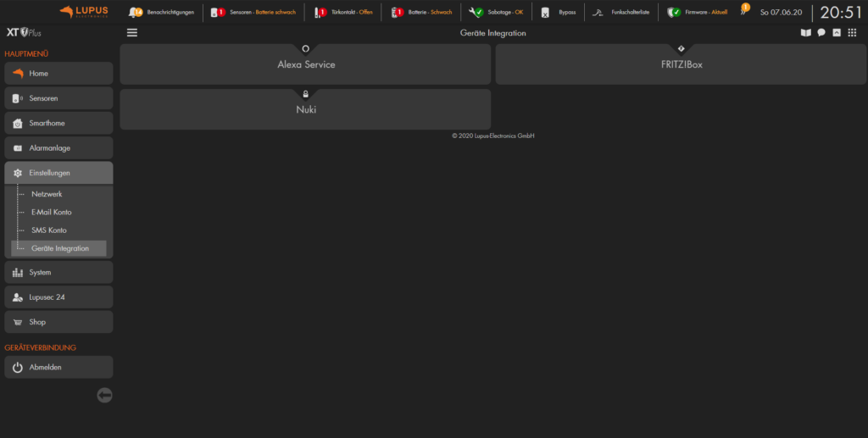Open the Alexa Service integration tile
Screen dimensions: 868x438
(x=305, y=64)
